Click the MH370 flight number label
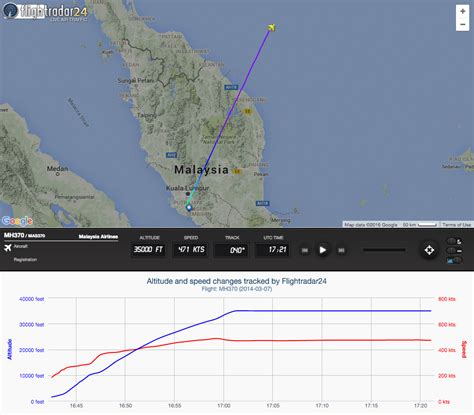 [x=14, y=235]
